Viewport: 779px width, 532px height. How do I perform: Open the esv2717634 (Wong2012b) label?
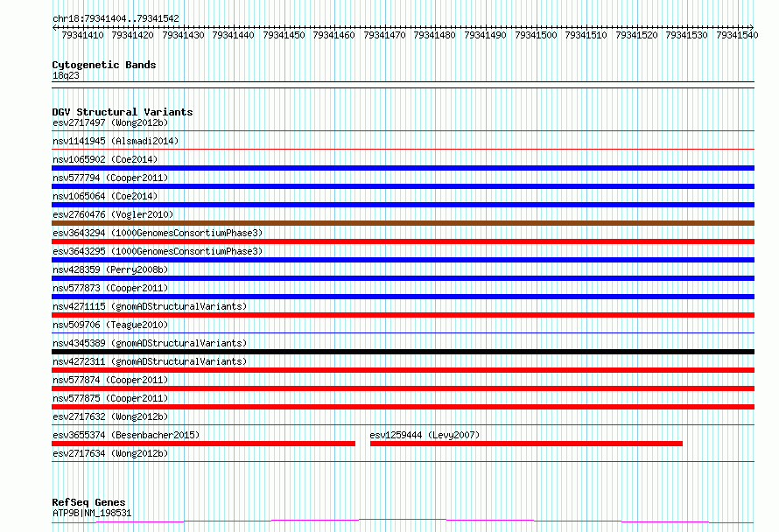click(x=110, y=453)
